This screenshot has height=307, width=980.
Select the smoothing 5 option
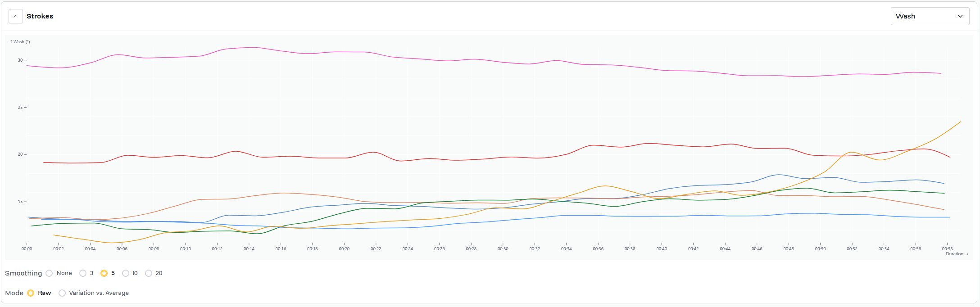coord(104,273)
